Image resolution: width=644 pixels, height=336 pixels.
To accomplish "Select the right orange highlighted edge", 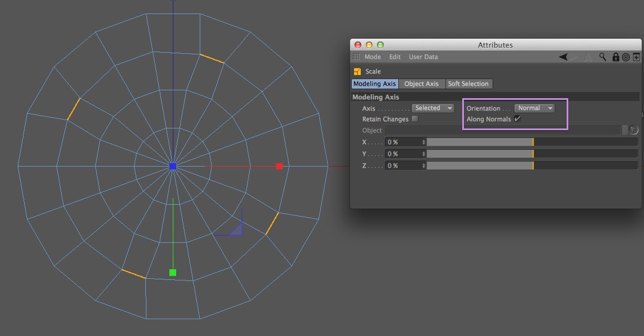I will [272, 224].
